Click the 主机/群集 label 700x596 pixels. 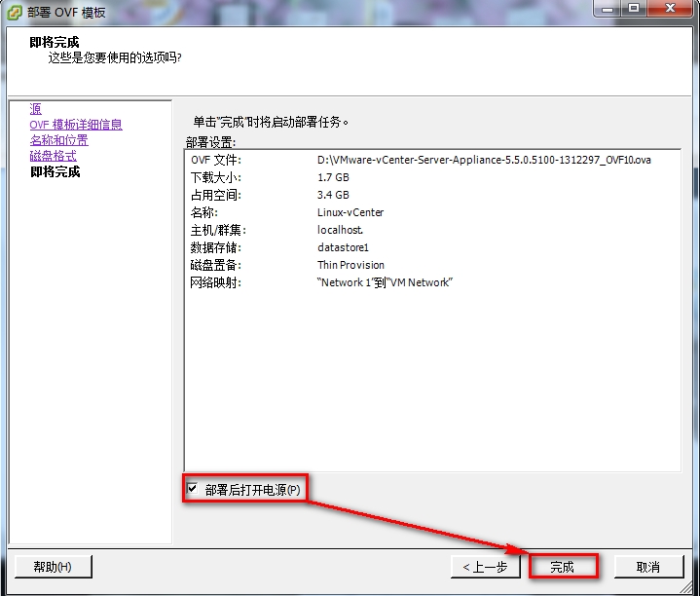(218, 231)
